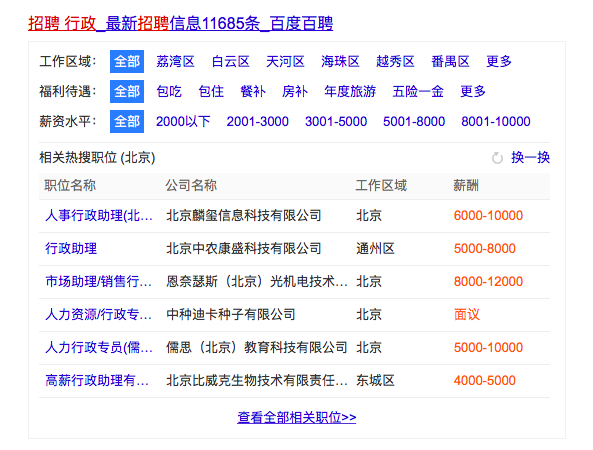
Task: Choose the 3001-5000 salary range
Action: pyautogui.click(x=336, y=121)
